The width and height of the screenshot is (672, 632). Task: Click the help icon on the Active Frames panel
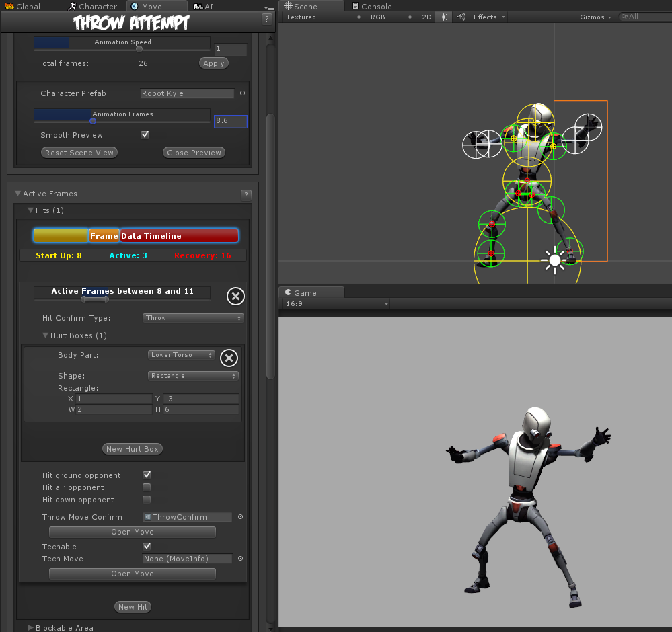point(248,194)
